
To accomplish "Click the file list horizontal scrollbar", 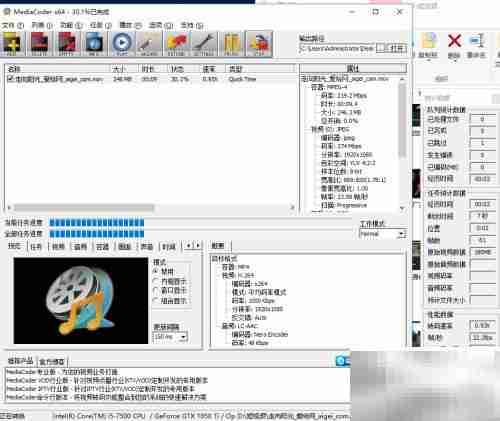I will point(151,208).
